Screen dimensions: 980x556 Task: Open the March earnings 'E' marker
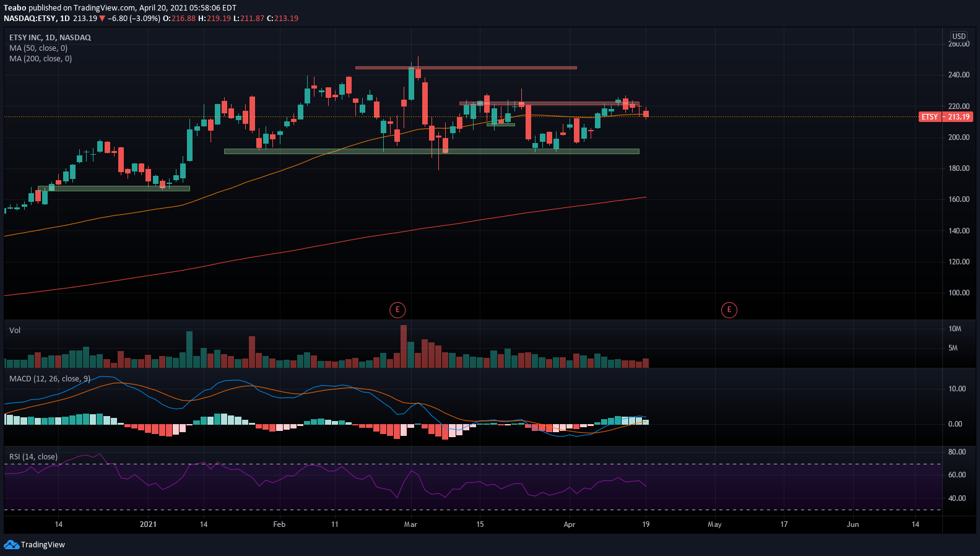397,310
